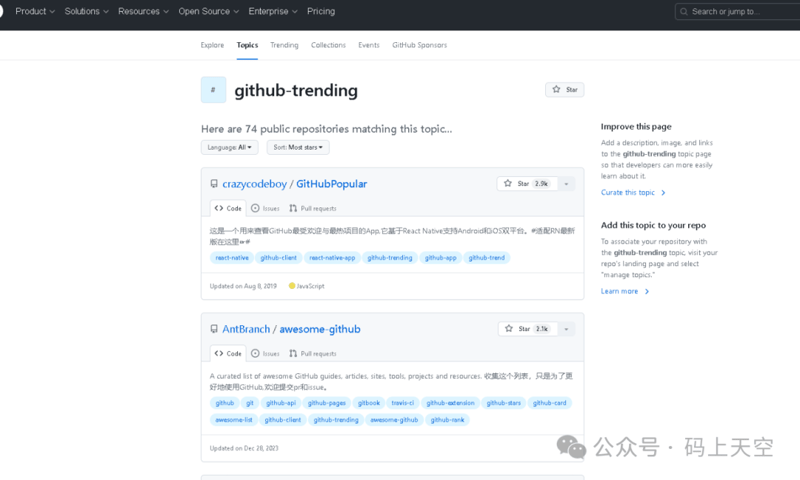Open Issues for awesome-github
This screenshot has height=480, width=800.
[x=265, y=353]
